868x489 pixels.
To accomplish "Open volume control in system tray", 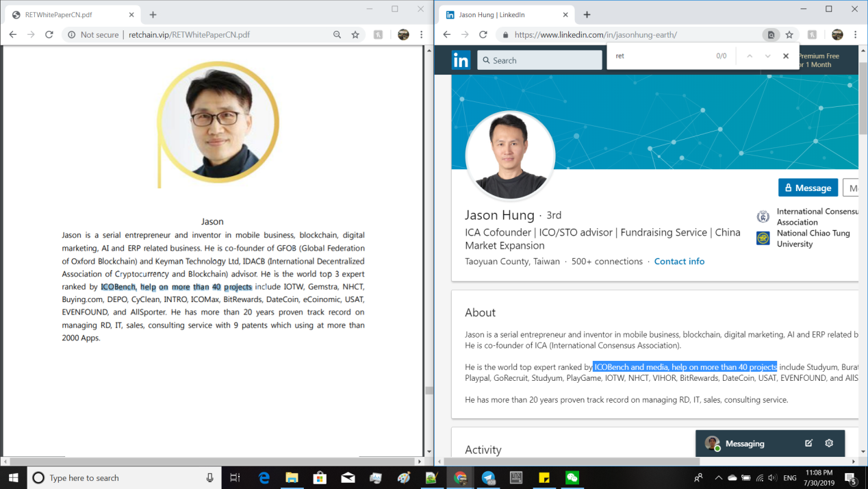I will [772, 478].
